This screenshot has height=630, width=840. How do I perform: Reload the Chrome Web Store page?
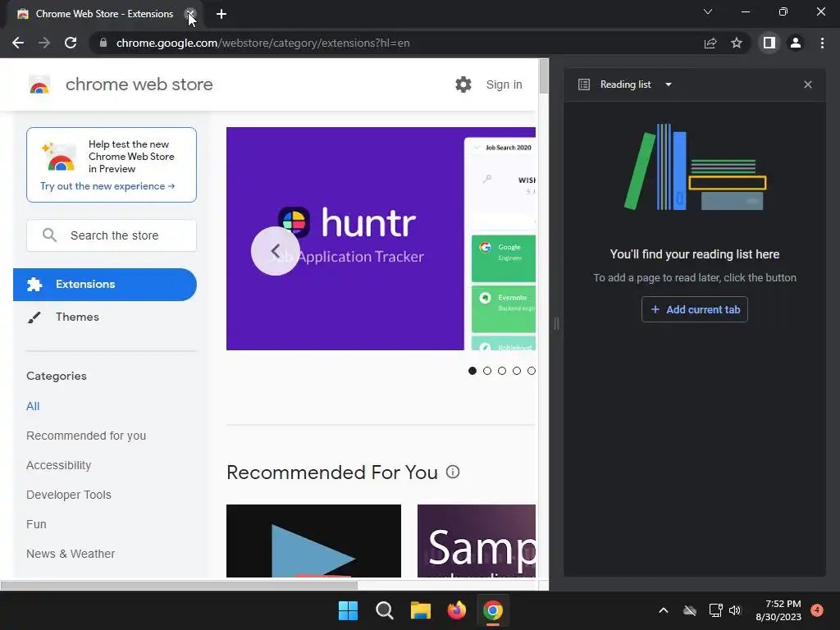click(71, 43)
